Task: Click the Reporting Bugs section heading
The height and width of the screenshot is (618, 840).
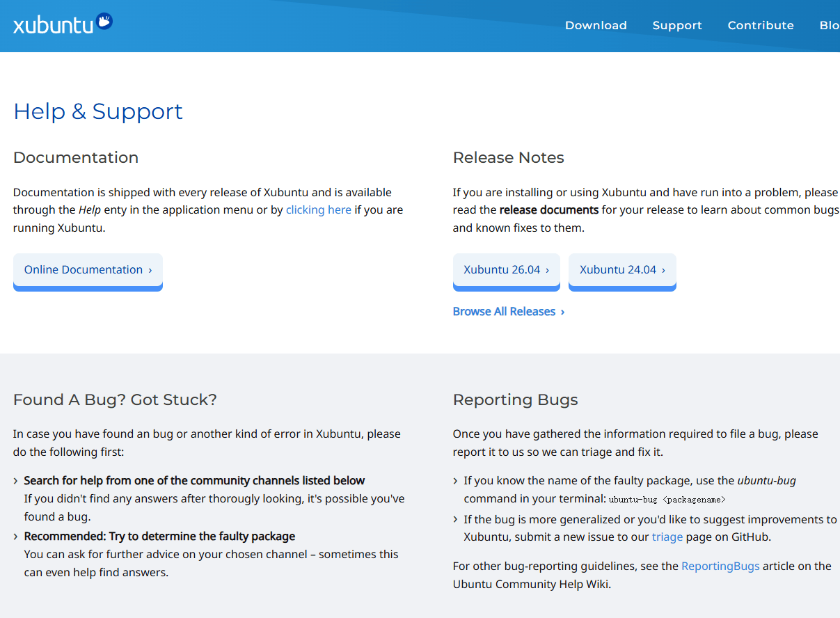Action: click(x=516, y=399)
